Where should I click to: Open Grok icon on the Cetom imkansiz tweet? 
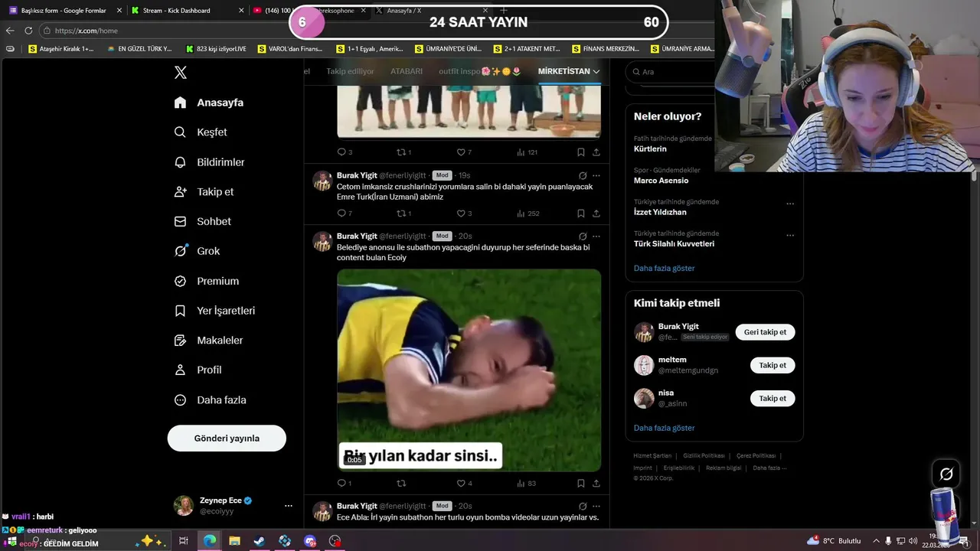pos(583,175)
